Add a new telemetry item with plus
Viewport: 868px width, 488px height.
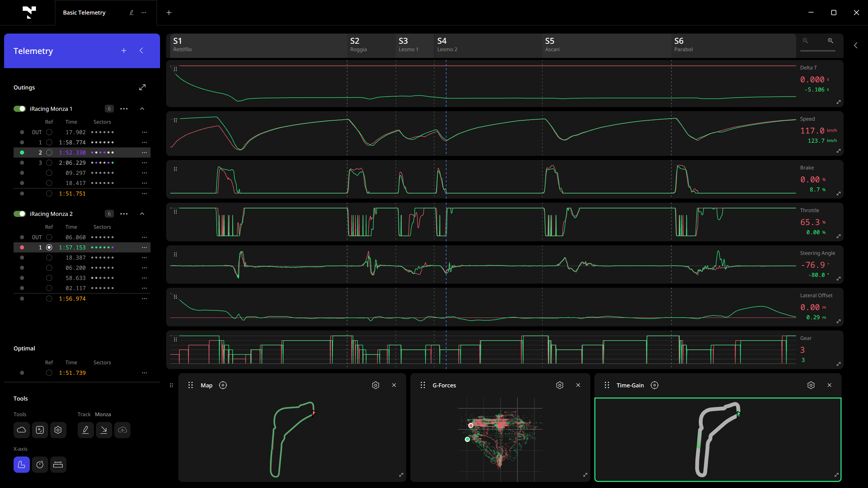(x=124, y=51)
